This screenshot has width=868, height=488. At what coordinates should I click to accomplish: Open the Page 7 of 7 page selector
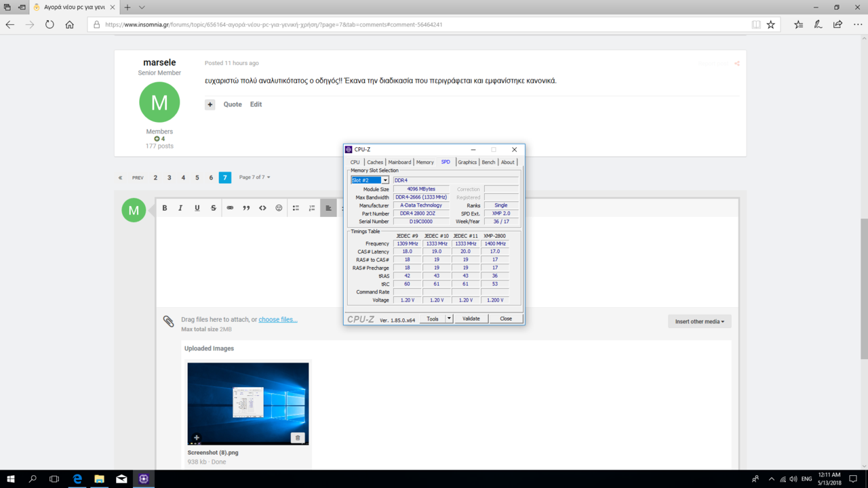[254, 178]
